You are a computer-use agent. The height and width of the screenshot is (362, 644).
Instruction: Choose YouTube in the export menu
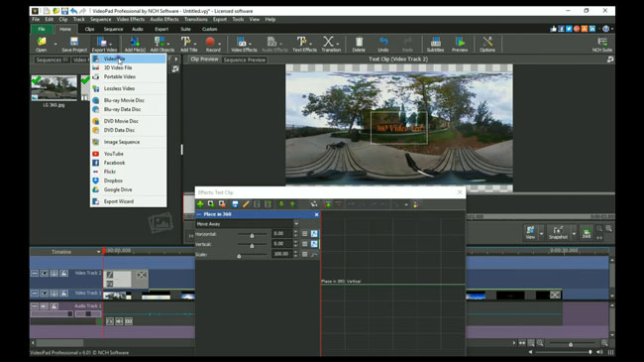(128, 154)
